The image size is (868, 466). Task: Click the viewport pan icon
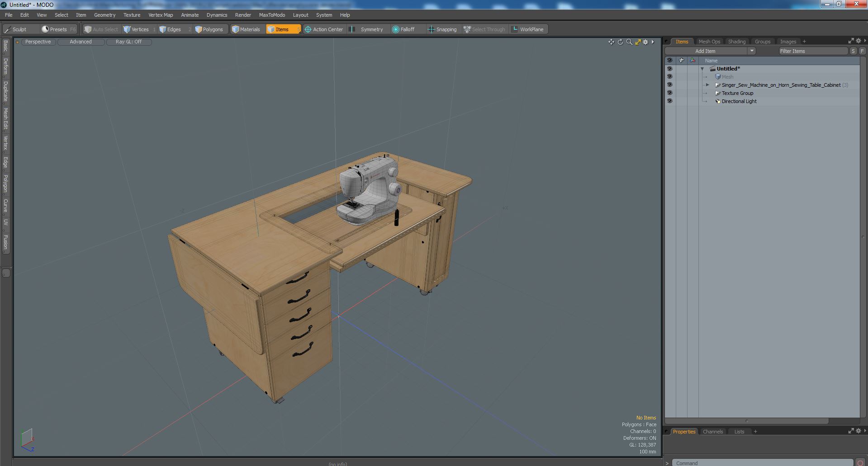tap(611, 42)
